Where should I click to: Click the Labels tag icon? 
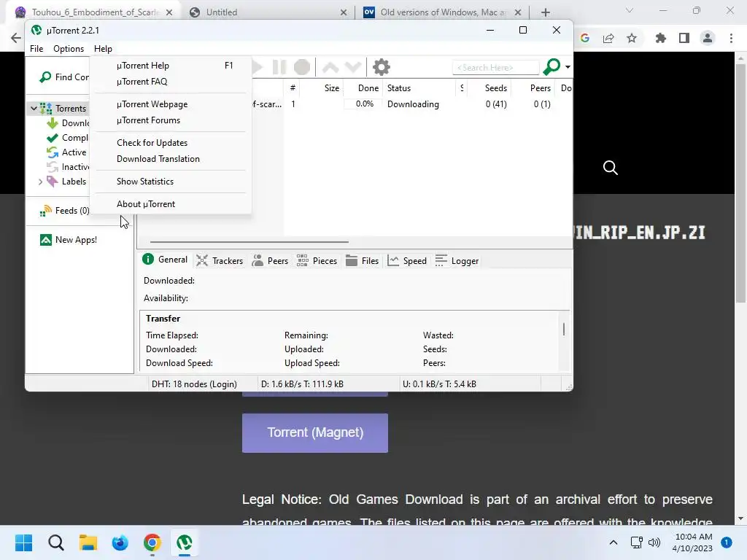click(x=52, y=182)
